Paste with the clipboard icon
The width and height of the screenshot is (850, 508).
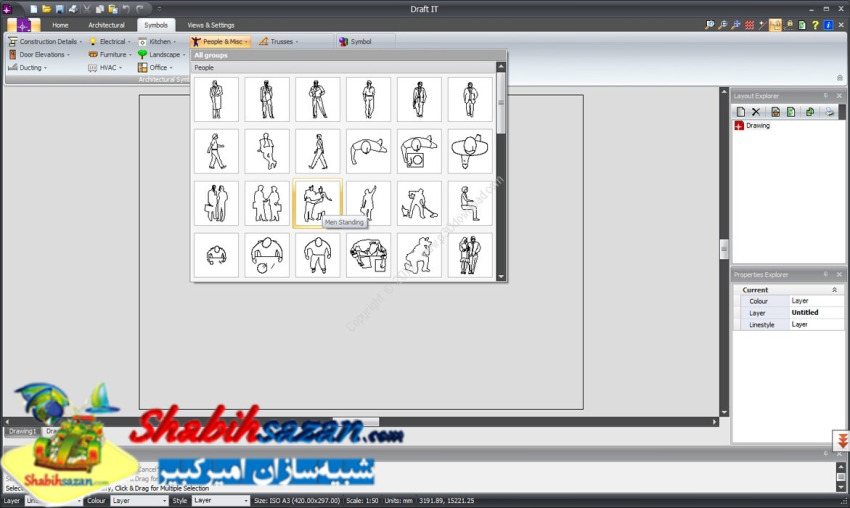point(113,9)
